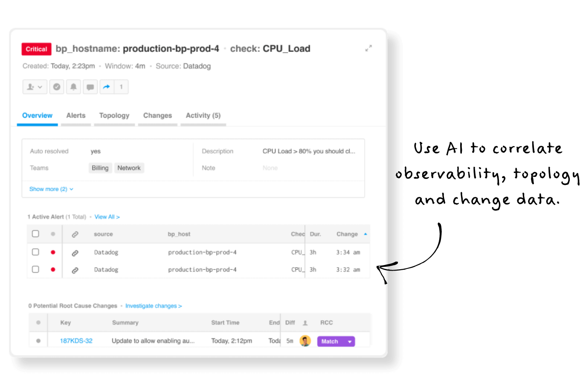Click grey status dot in 187KDS-32 row
The image size is (580, 392).
click(38, 341)
